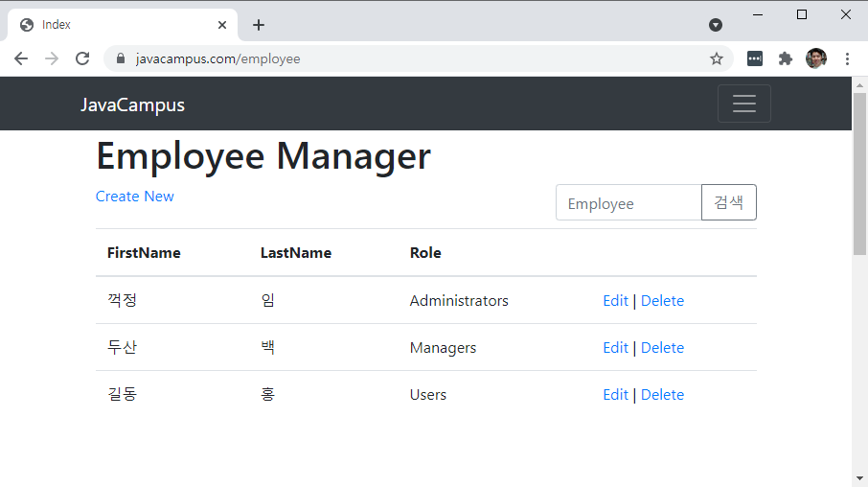Toggle the hamburger navbar menu
Image resolution: width=868 pixels, height=487 pixels.
coord(743,104)
